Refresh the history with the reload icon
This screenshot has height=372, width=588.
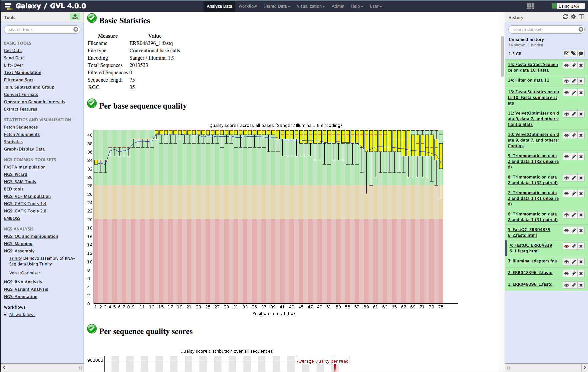tap(565, 17)
